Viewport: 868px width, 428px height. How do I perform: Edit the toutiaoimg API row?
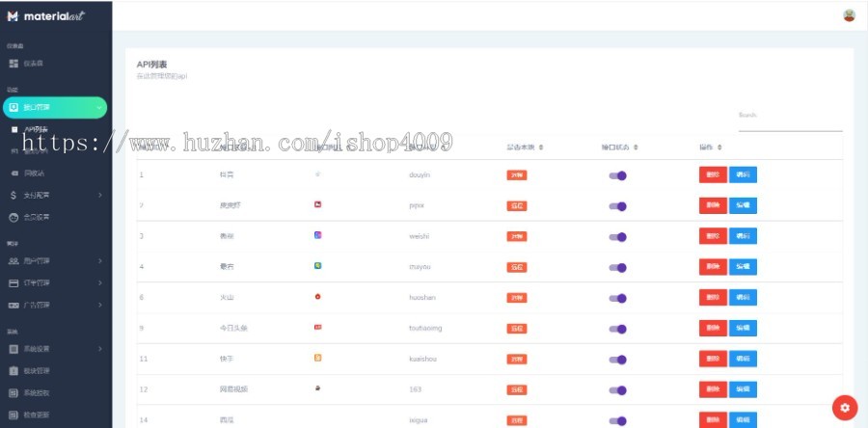tap(743, 329)
